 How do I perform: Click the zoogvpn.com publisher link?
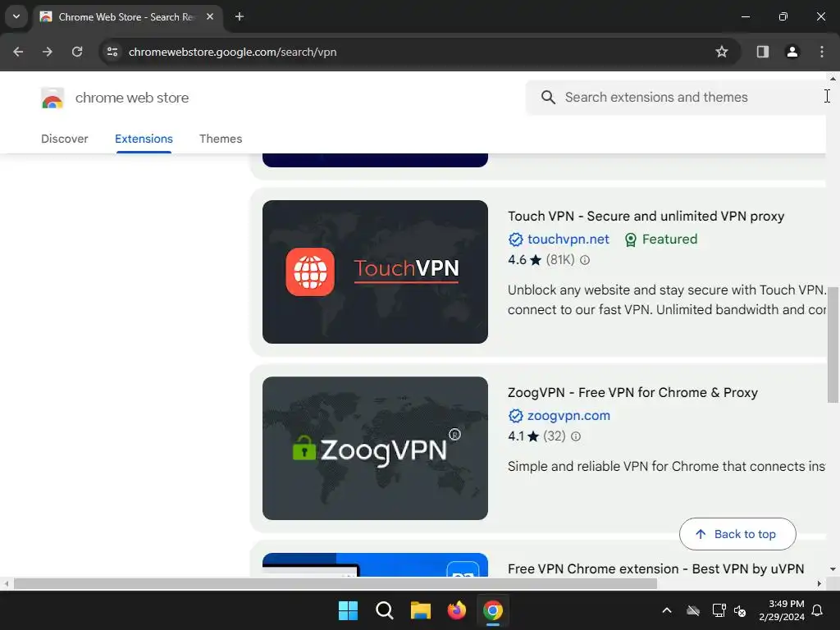(569, 415)
